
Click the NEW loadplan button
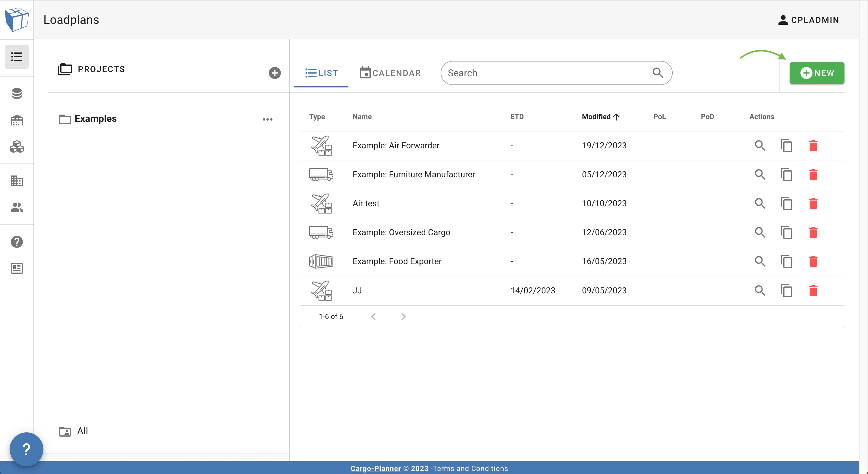pyautogui.click(x=817, y=72)
